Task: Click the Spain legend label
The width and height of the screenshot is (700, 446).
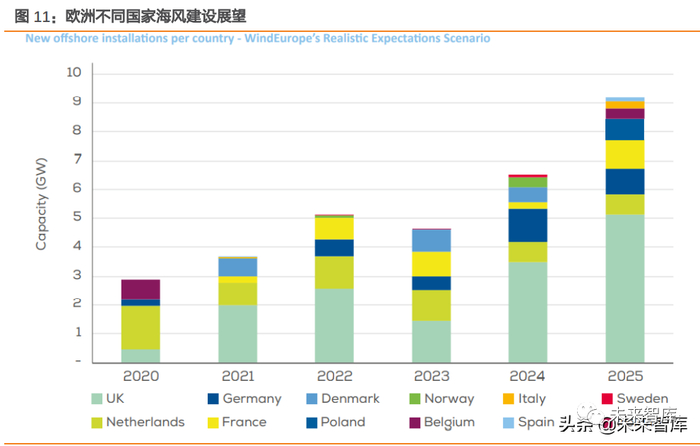Action: click(536, 423)
